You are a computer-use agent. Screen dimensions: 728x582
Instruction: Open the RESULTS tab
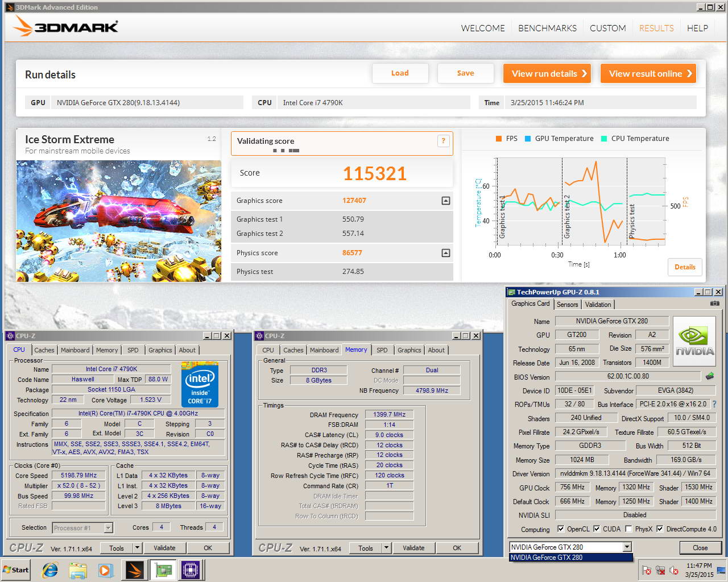tap(656, 28)
